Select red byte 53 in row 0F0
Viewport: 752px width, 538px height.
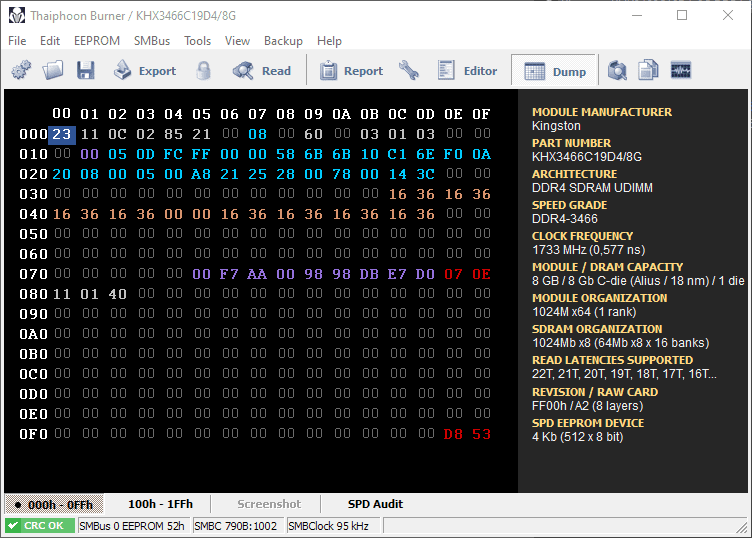coord(482,434)
